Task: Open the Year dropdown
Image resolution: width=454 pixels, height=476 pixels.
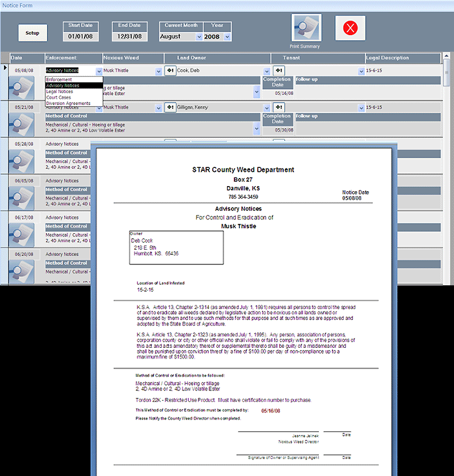Action: pyautogui.click(x=227, y=37)
